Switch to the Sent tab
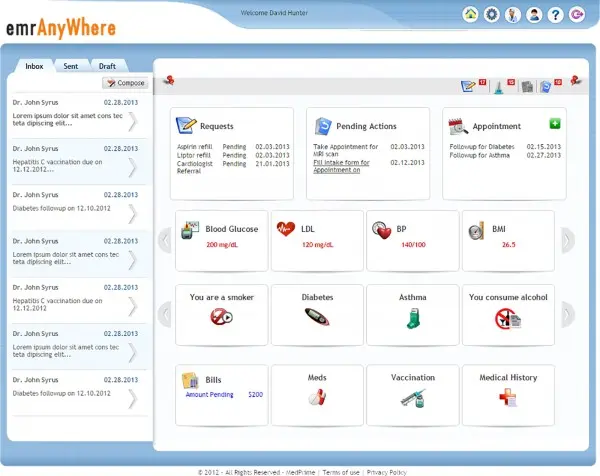This screenshot has width=600, height=476. pyautogui.click(x=71, y=66)
